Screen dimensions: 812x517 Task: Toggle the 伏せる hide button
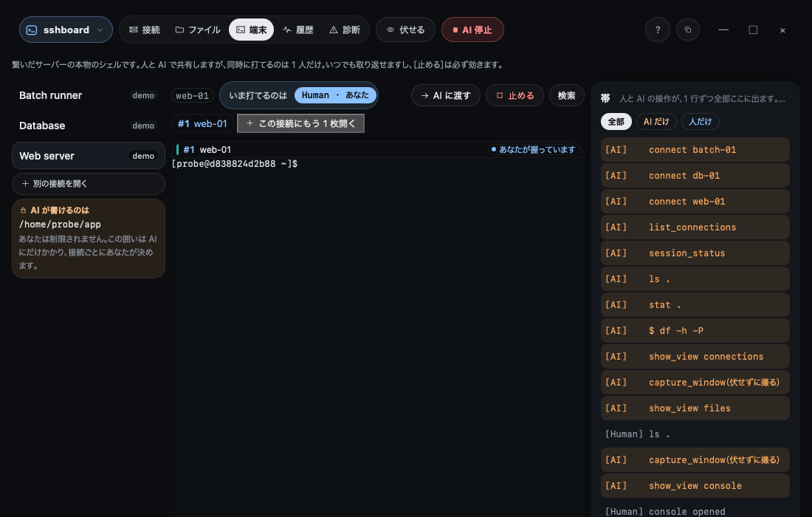tap(405, 30)
